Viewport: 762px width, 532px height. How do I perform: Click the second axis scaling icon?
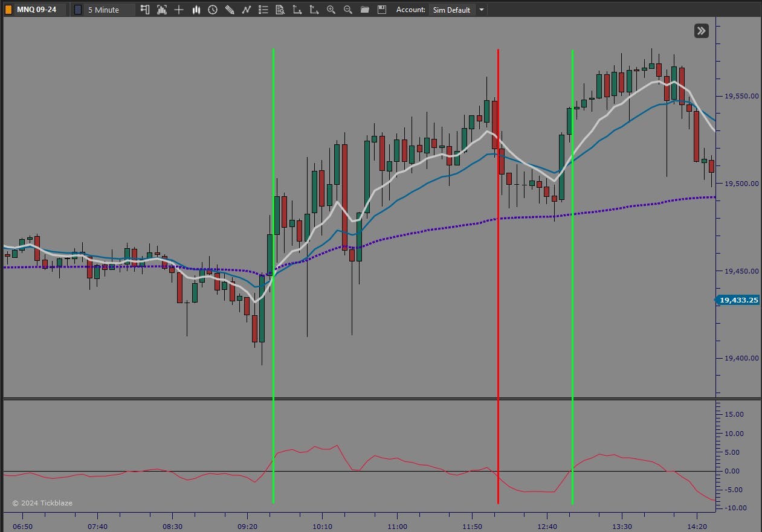(314, 10)
